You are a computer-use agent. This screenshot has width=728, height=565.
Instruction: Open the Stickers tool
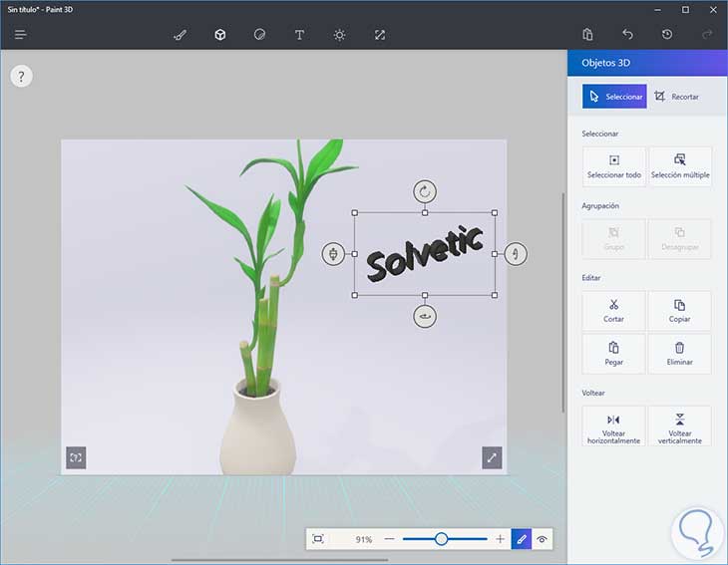259,35
